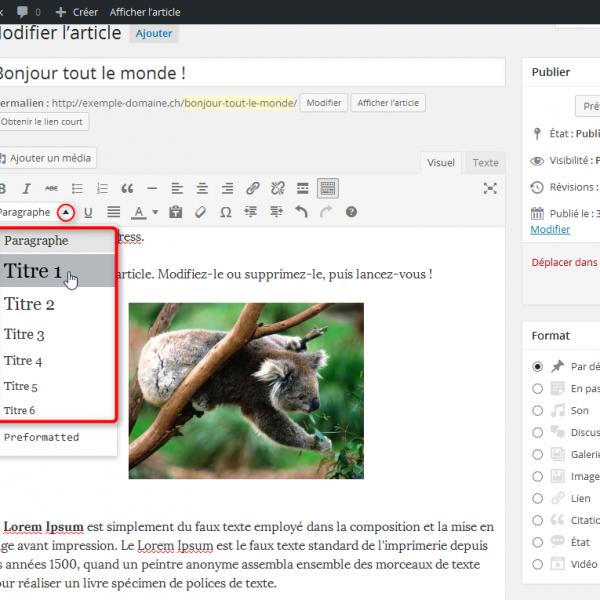Select the Son post format radio
Screen dimensions: 600x600
tap(538, 410)
